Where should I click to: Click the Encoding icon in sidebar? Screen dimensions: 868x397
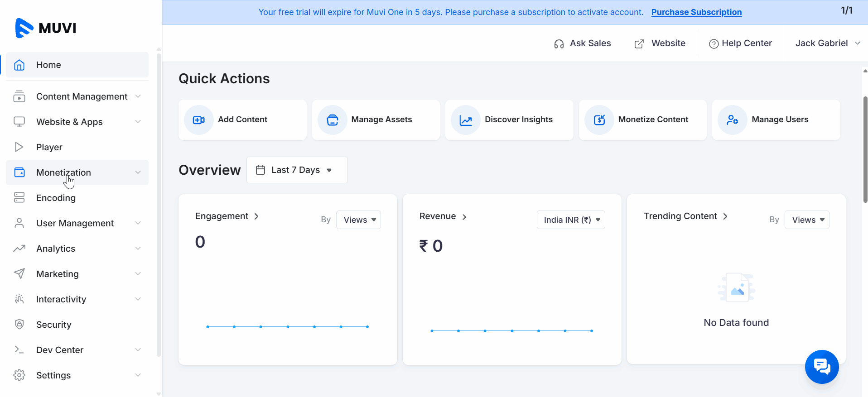click(19, 197)
